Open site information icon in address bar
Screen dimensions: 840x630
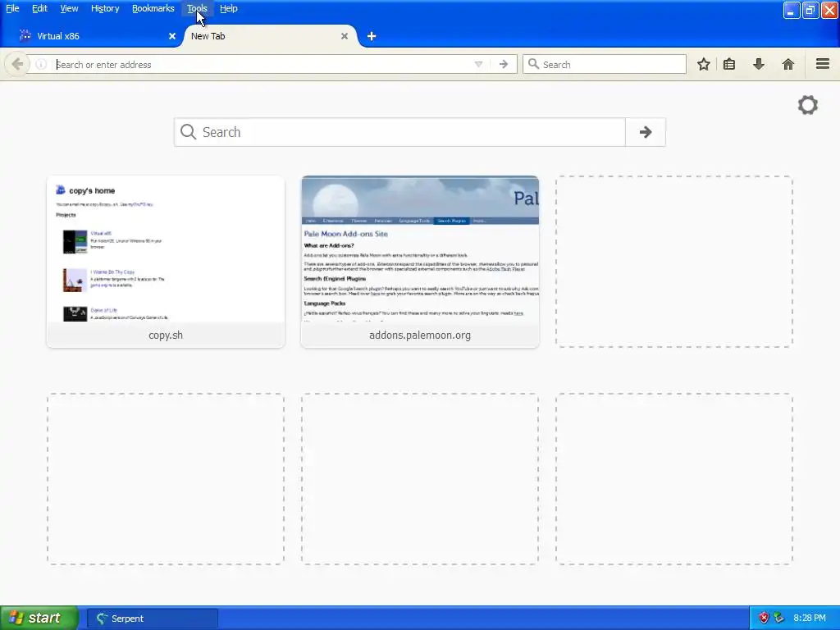click(x=41, y=64)
